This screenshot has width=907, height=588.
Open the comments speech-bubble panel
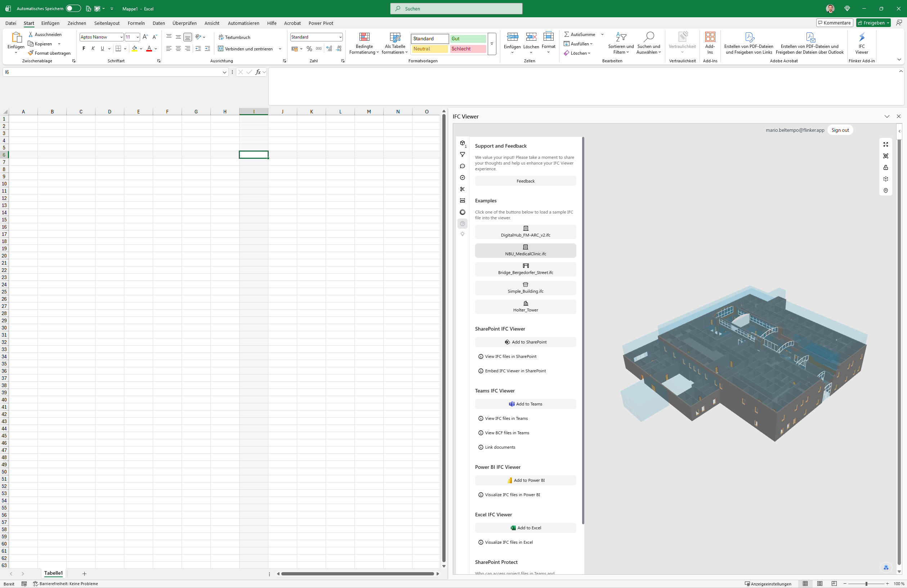coord(462,166)
